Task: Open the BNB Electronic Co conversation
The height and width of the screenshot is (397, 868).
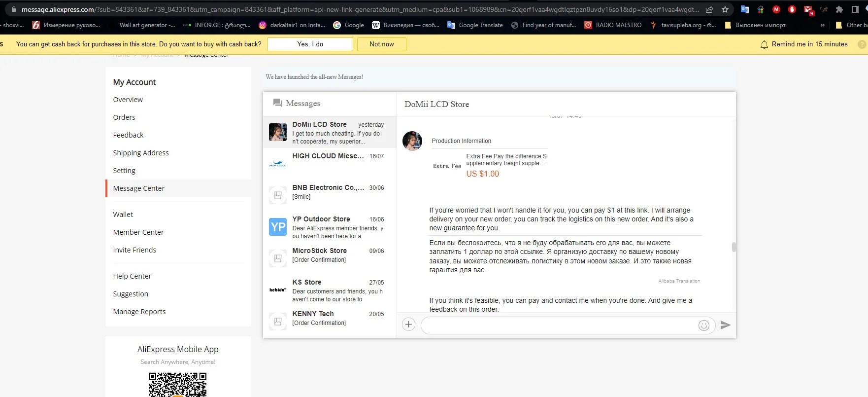Action: (330, 195)
